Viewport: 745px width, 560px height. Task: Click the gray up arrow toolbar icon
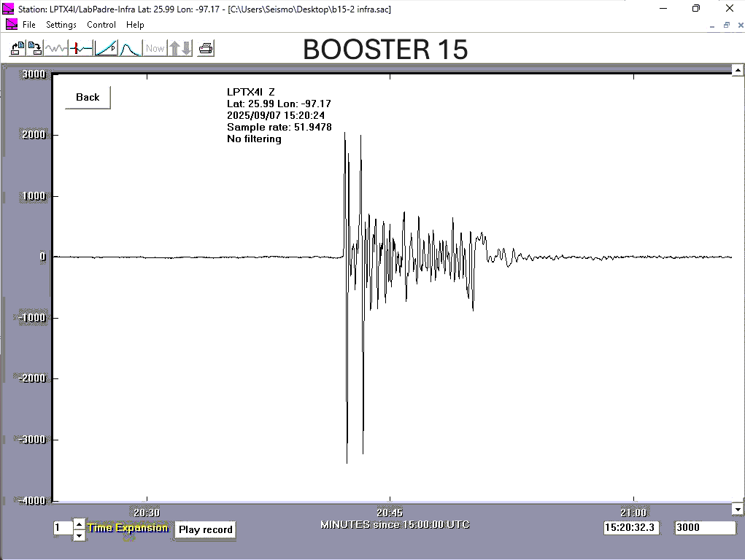pos(174,48)
